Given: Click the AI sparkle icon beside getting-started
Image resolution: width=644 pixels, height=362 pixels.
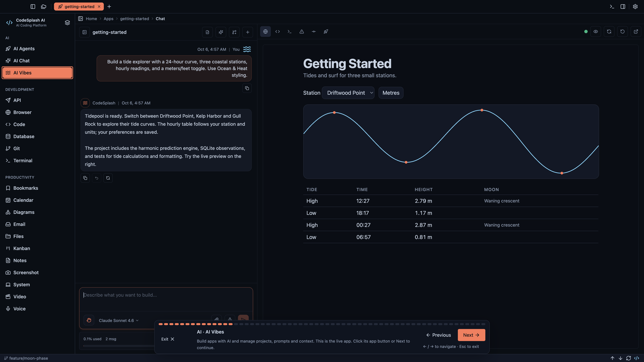Looking at the screenshot, I should tap(221, 32).
